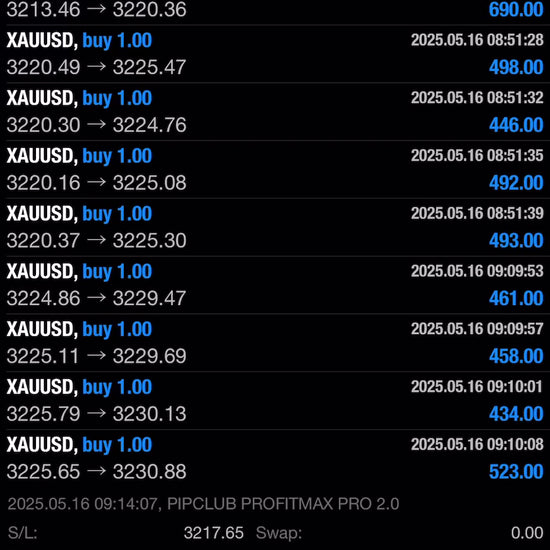Viewport: 550px width, 550px height.
Task: Tap the PIPCLUB PROFITMAX PRO 2.0 comment line
Action: pyautogui.click(x=203, y=504)
